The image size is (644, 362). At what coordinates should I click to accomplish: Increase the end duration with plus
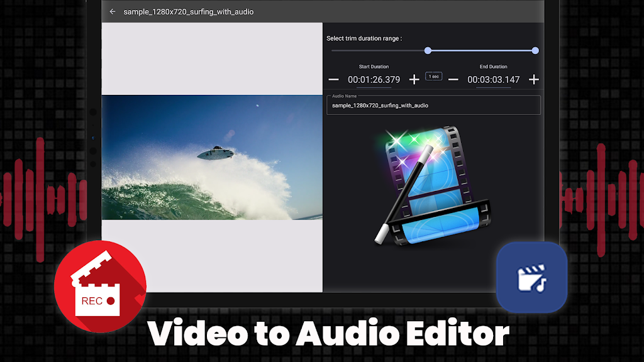click(533, 80)
